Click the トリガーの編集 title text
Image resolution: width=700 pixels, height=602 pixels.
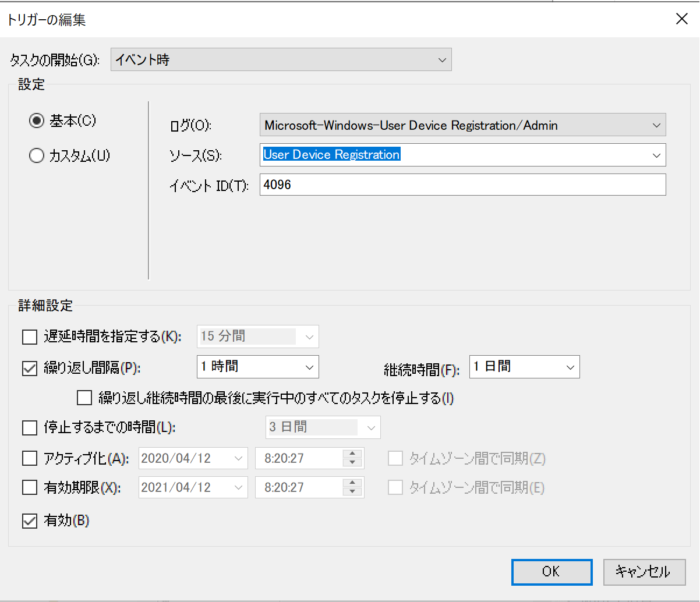pos(46,20)
